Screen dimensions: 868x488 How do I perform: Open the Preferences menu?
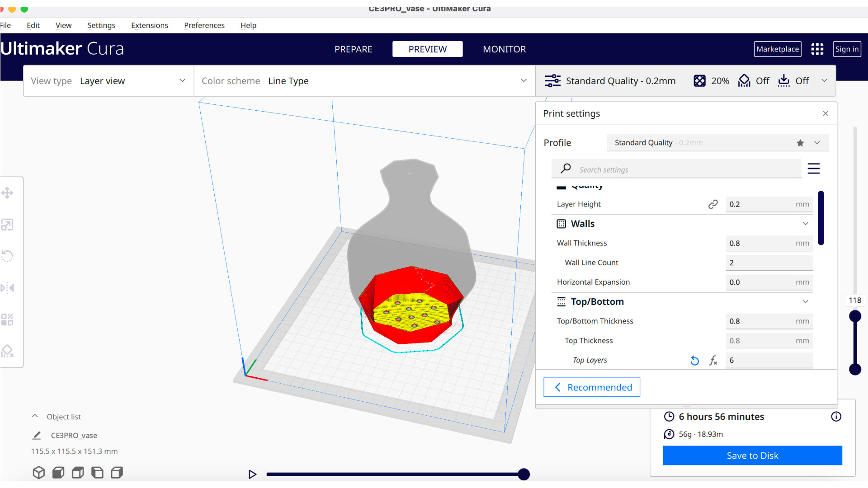pyautogui.click(x=204, y=25)
